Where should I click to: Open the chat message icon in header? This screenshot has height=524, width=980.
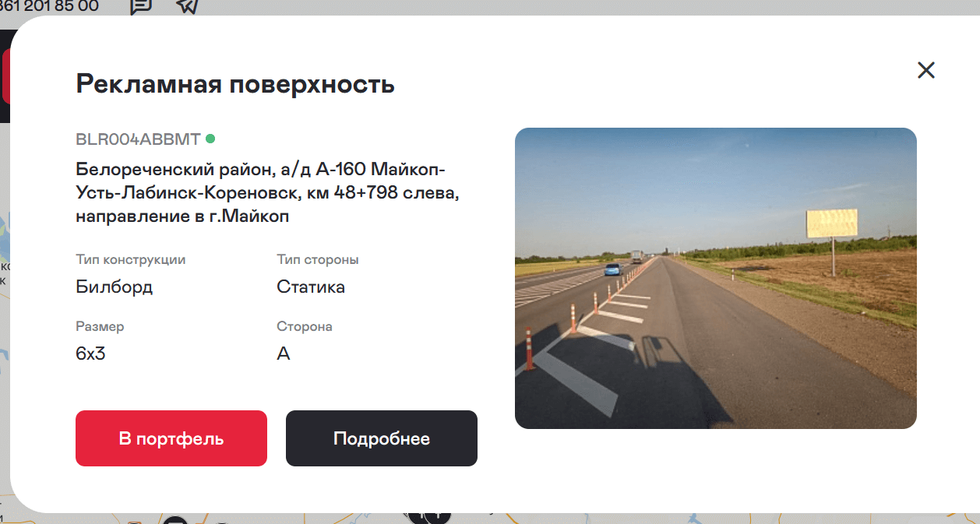click(x=140, y=6)
